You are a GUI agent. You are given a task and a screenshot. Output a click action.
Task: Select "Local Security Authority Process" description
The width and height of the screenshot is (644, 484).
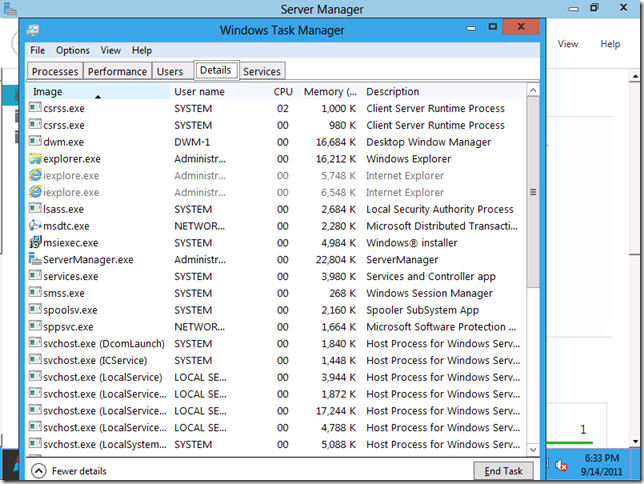coord(439,209)
